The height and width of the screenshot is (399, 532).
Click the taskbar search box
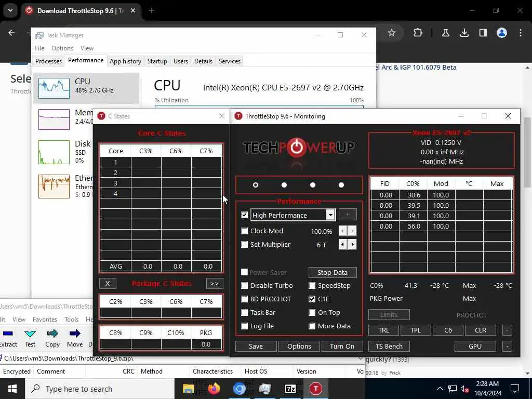100,389
